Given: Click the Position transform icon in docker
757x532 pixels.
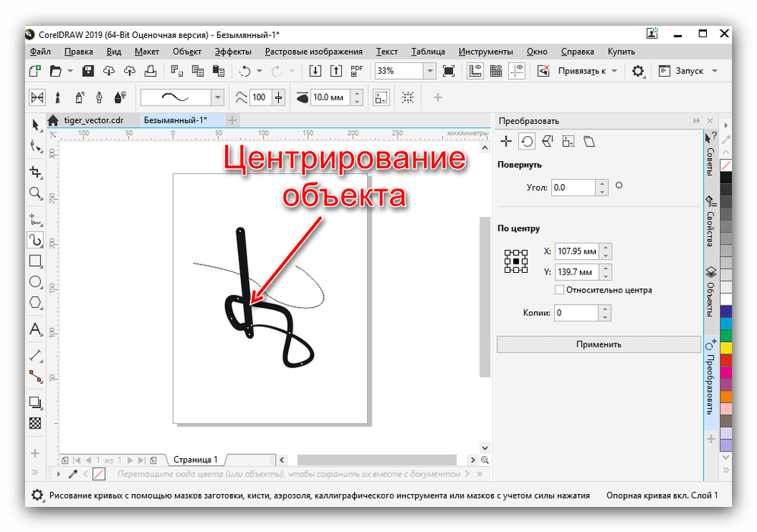Looking at the screenshot, I should tap(506, 141).
